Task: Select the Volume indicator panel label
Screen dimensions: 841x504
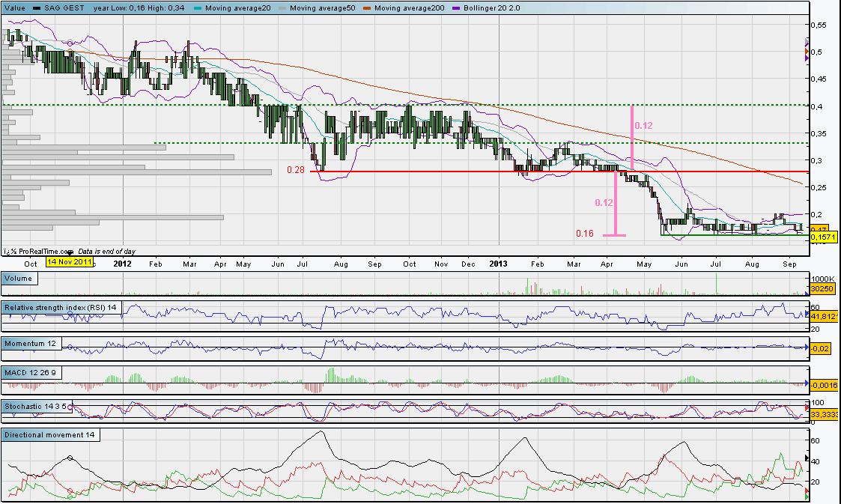Action: [19, 278]
